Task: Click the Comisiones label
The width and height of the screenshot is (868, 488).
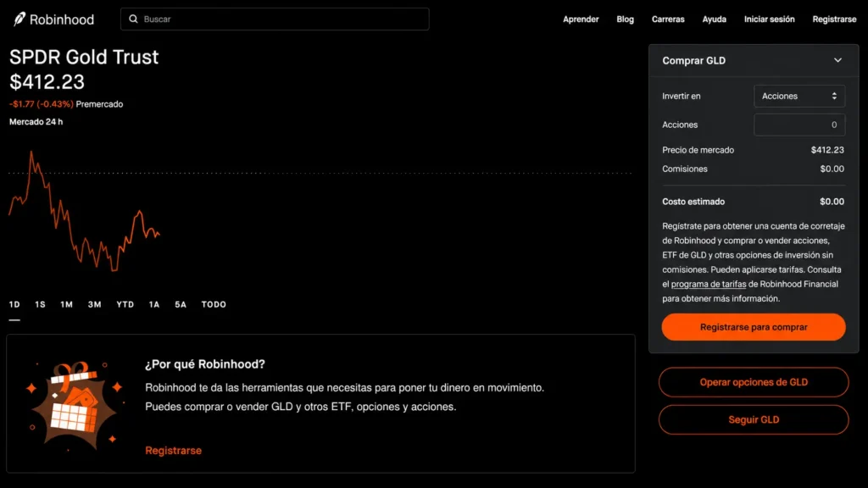Action: click(x=685, y=169)
